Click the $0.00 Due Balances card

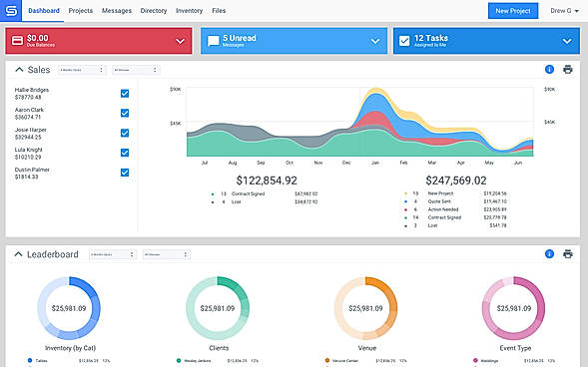[x=99, y=41]
